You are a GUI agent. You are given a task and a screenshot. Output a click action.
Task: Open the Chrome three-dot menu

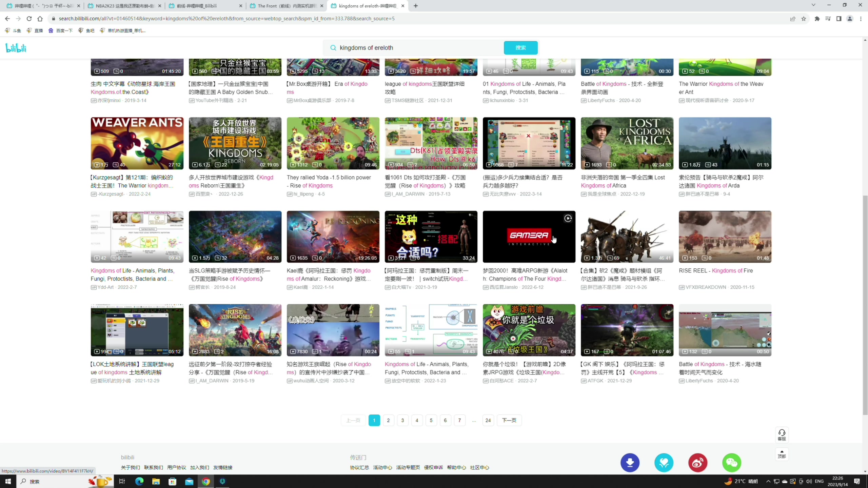coord(861,19)
